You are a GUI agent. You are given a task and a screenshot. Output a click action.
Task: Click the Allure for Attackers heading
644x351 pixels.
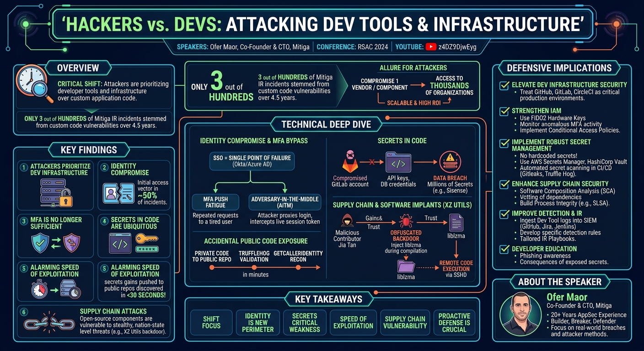pyautogui.click(x=413, y=68)
